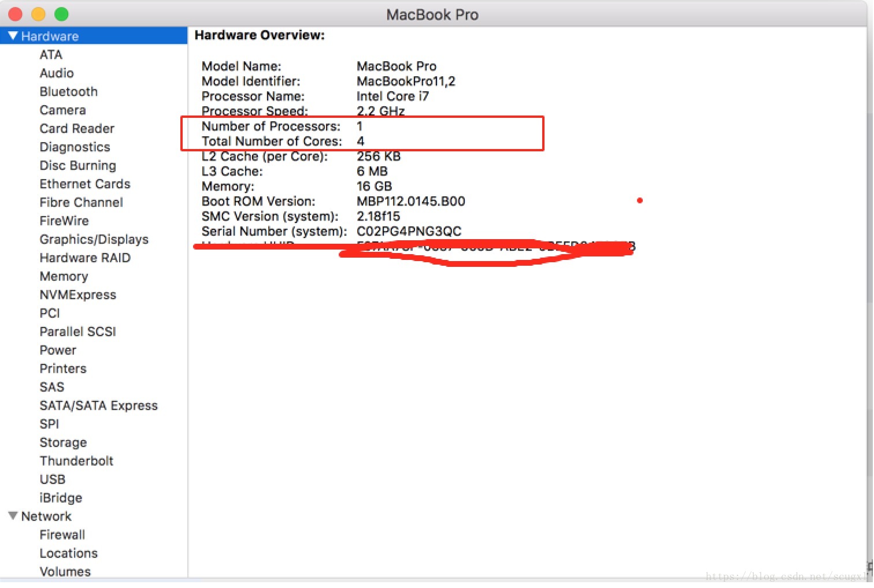Show Graphics/Displays details
The width and height of the screenshot is (874, 588).
(94, 239)
